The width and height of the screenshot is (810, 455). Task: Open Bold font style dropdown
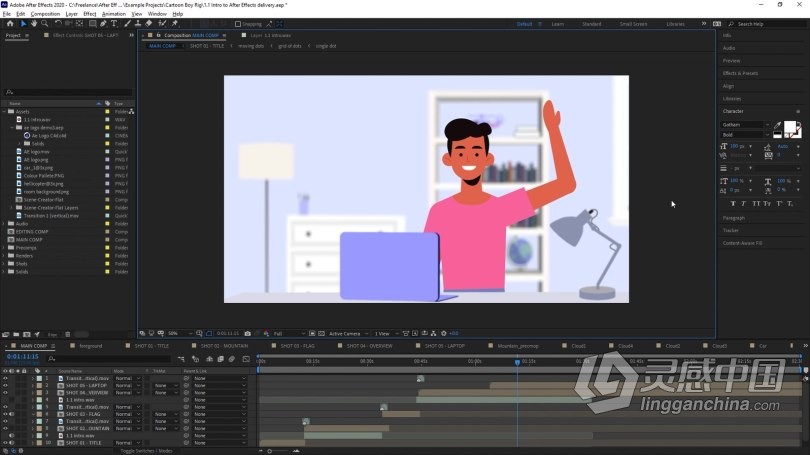pyautogui.click(x=744, y=135)
